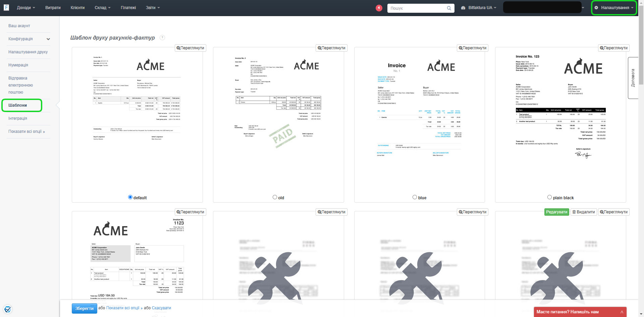Click the shield checkmark icon at bottom left
644x317 pixels.
(8, 309)
